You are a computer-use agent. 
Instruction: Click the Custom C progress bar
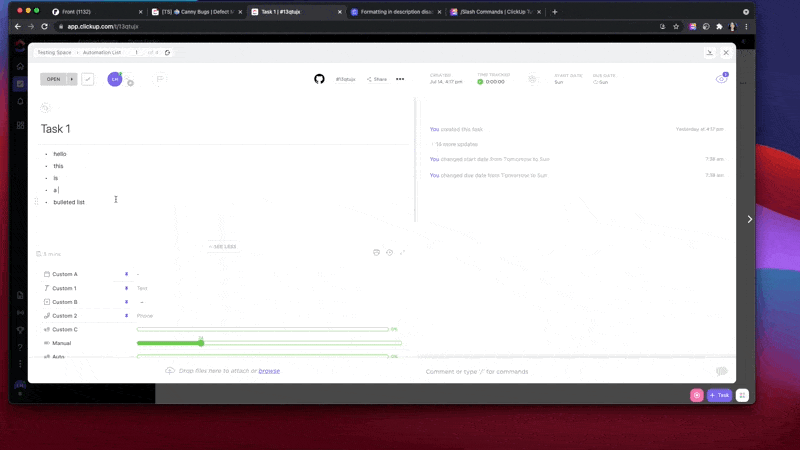pos(263,330)
